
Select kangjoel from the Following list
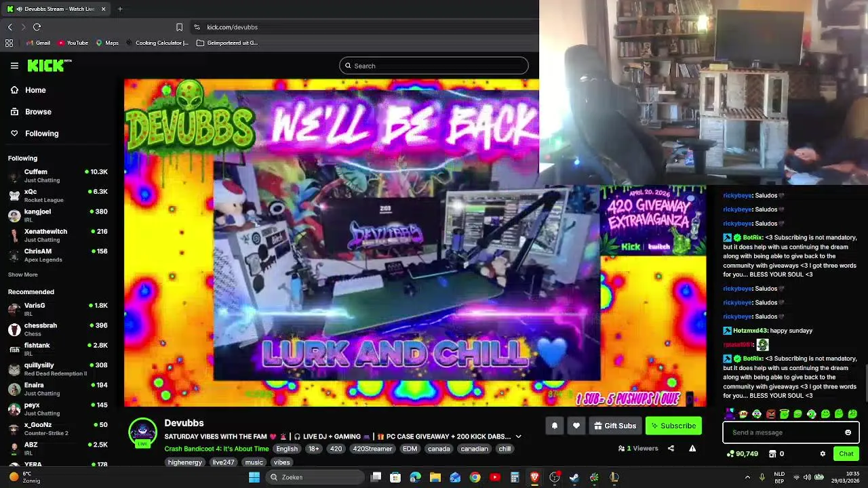pyautogui.click(x=58, y=215)
